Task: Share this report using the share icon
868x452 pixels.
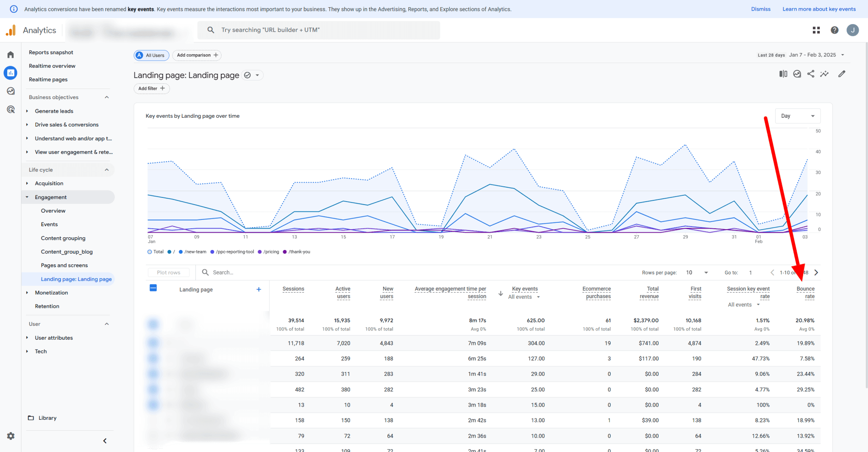Action: click(x=811, y=74)
